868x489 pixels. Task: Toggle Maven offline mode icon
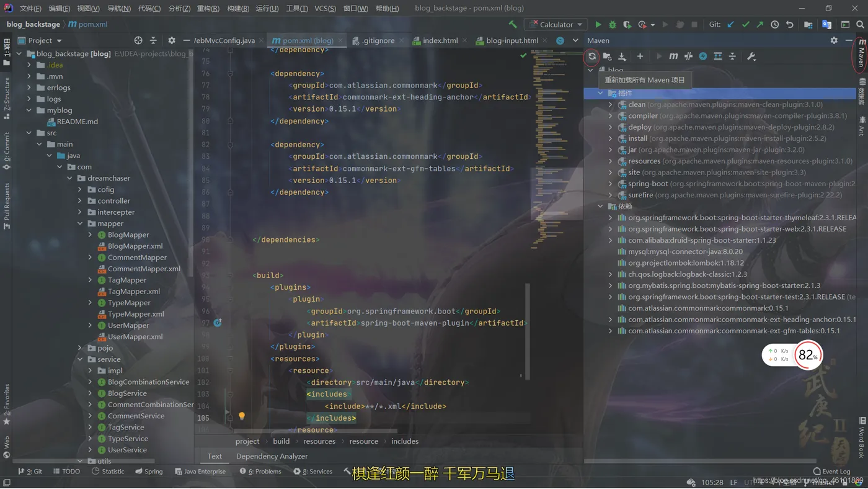[x=688, y=56]
